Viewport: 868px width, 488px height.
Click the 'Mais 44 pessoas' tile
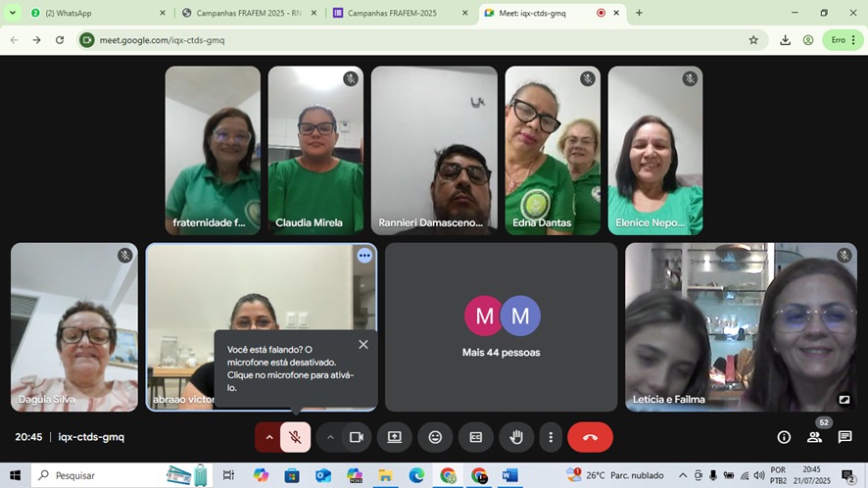coord(501,326)
